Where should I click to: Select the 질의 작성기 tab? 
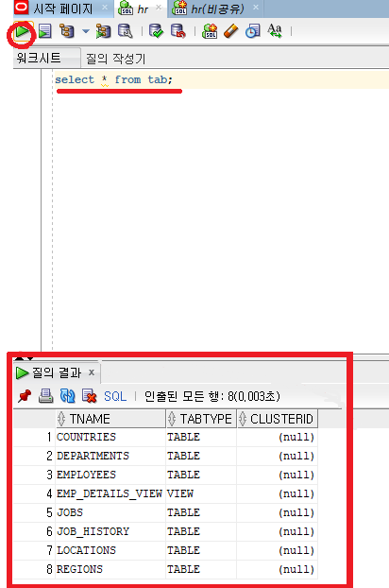tap(116, 59)
